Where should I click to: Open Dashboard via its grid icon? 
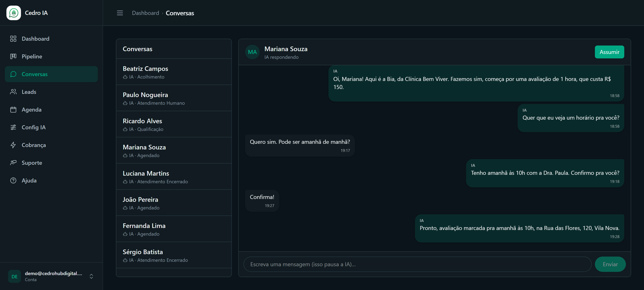click(x=13, y=38)
